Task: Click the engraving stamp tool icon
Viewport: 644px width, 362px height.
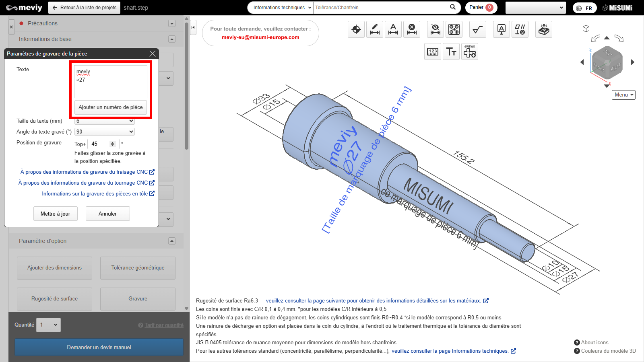Action: (544, 29)
